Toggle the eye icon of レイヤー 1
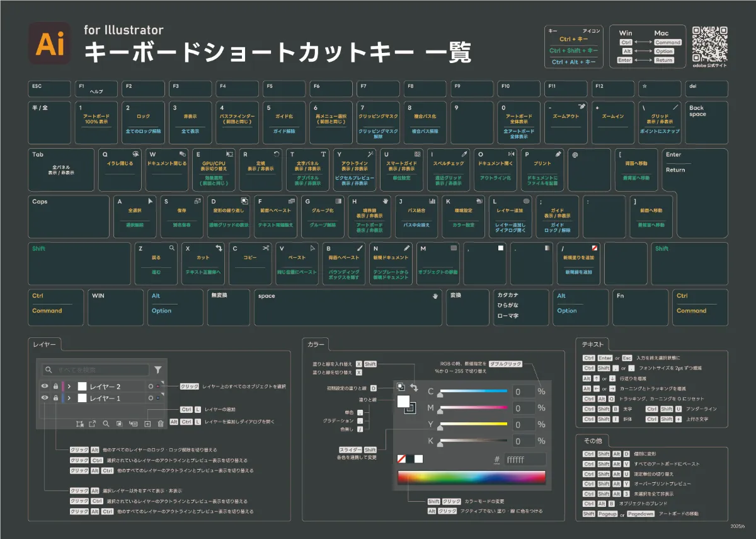756x539 pixels. 45,398
